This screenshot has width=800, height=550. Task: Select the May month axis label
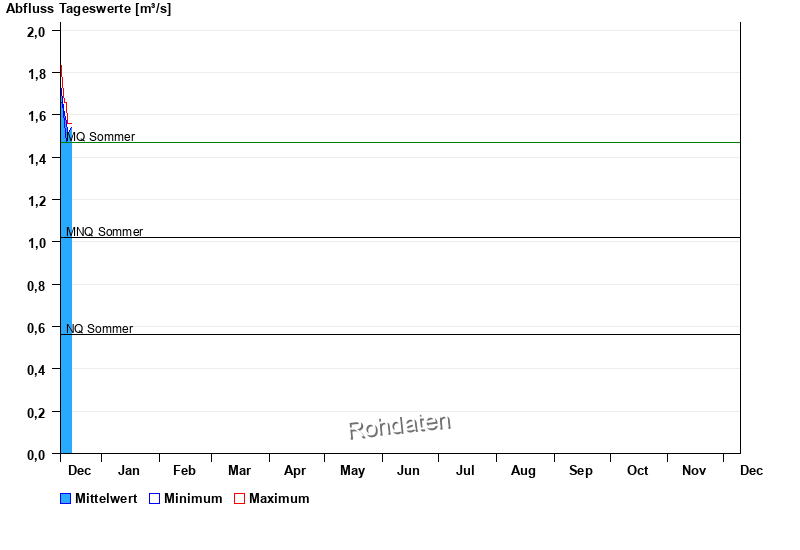tap(352, 471)
